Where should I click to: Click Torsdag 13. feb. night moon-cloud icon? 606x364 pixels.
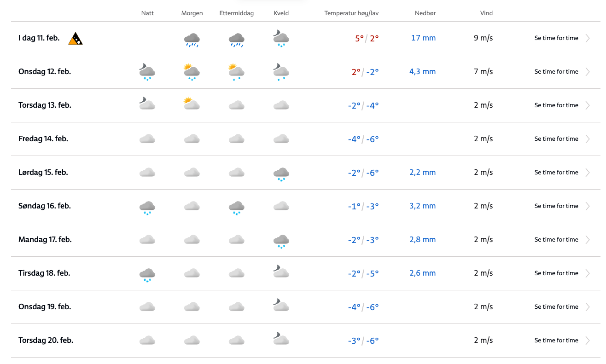(147, 104)
